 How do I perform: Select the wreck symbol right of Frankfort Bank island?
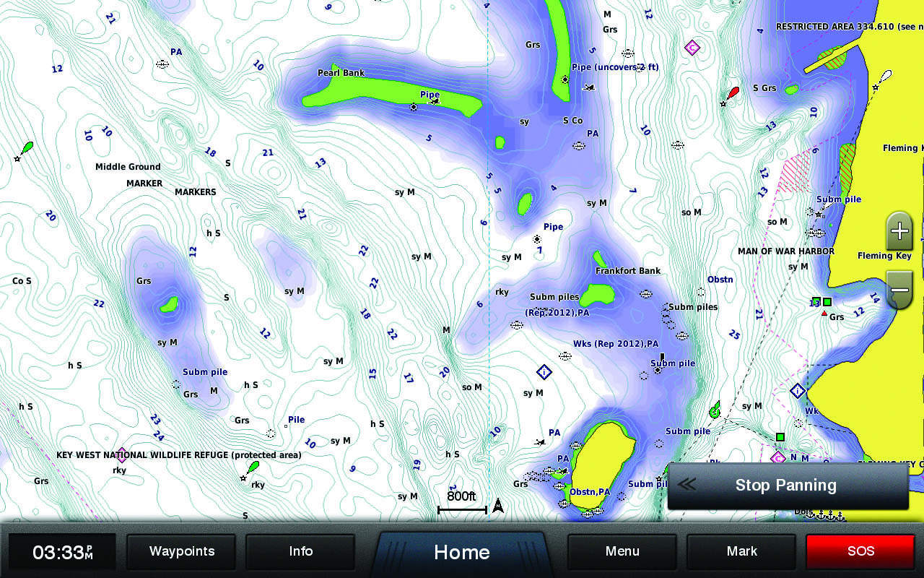pos(645,294)
